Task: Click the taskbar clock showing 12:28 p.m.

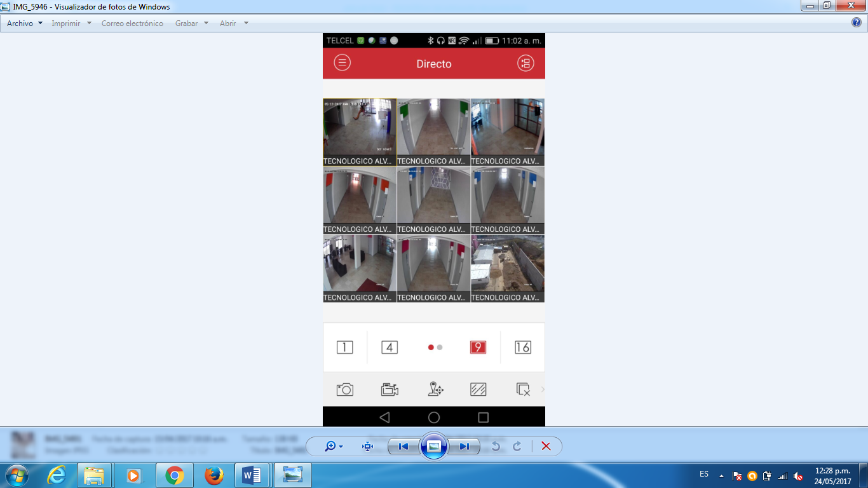Action: point(832,476)
